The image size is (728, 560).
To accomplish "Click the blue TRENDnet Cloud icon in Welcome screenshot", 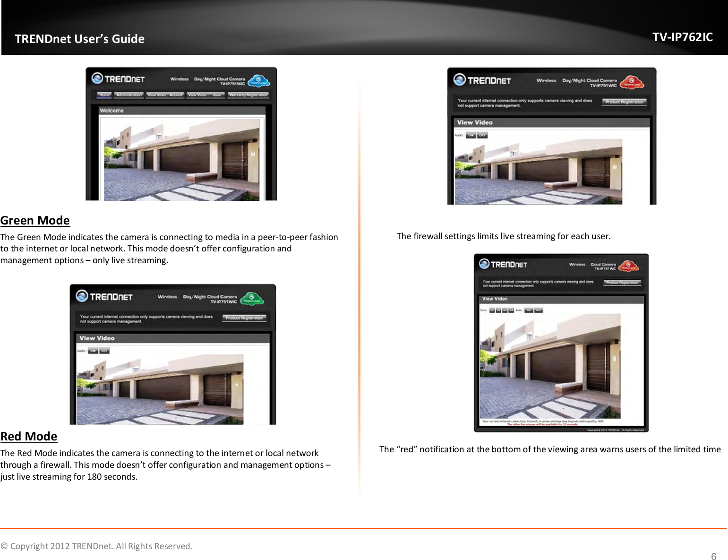I will 259,81.
